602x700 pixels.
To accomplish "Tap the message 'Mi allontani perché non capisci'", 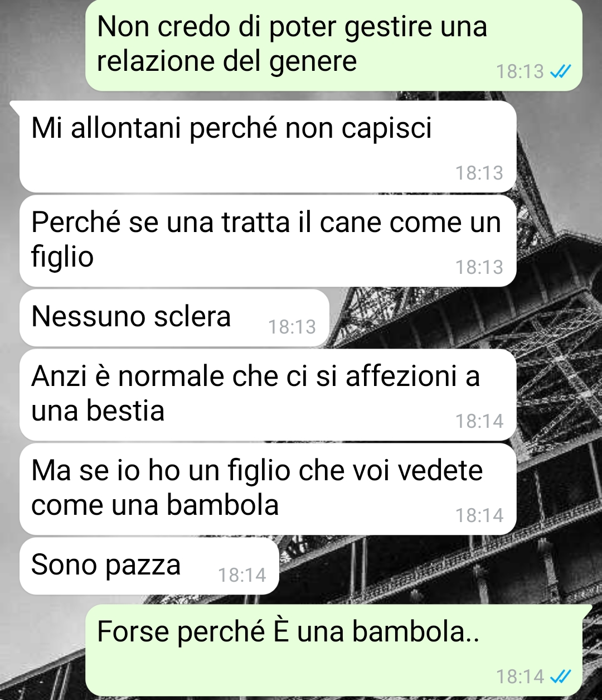I will [x=268, y=147].
